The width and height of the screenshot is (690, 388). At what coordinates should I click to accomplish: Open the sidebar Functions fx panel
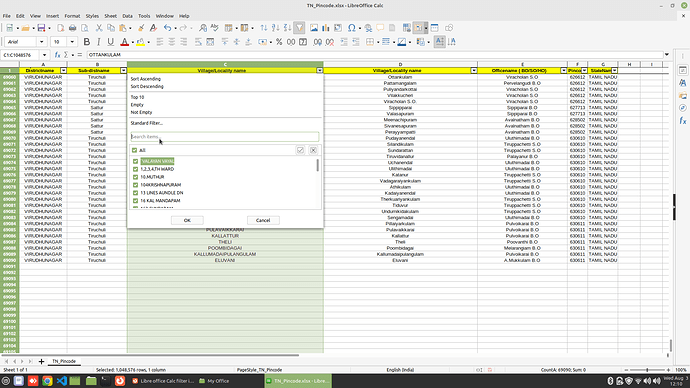click(683, 121)
